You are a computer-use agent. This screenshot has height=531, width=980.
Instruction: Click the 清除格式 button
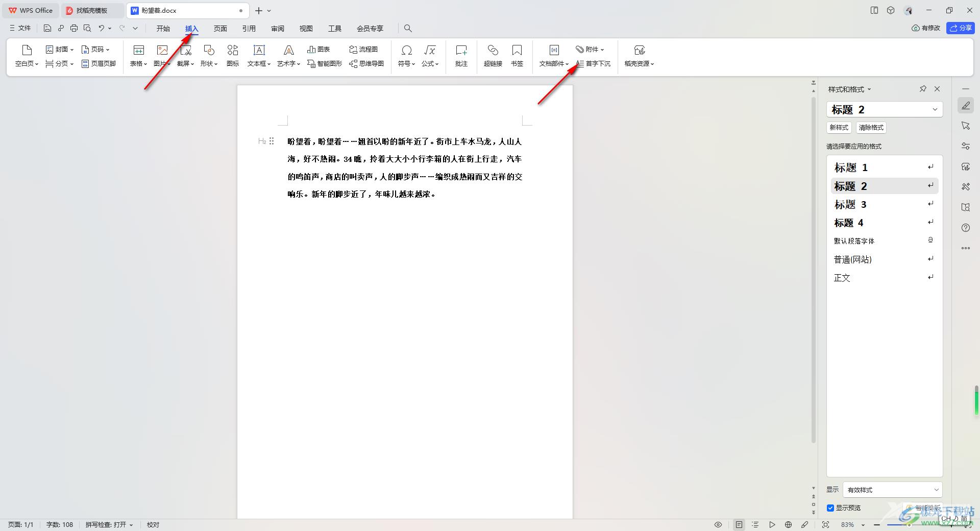(x=871, y=128)
